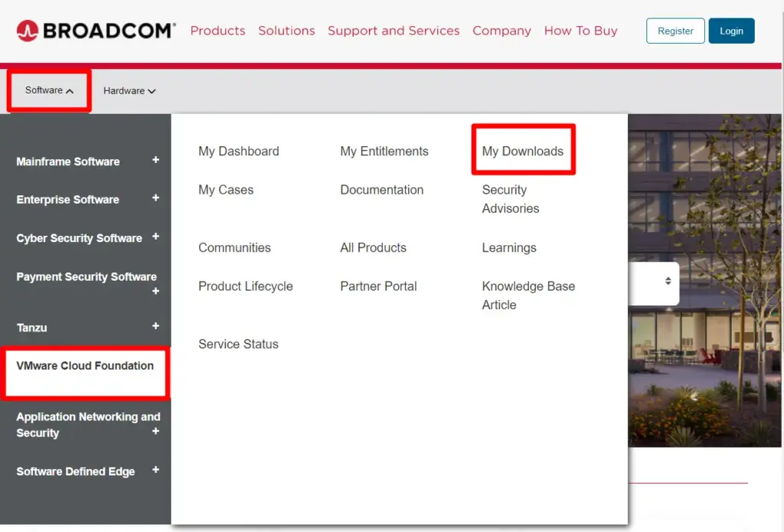
Task: Open Product Lifecycle link
Action: (246, 286)
